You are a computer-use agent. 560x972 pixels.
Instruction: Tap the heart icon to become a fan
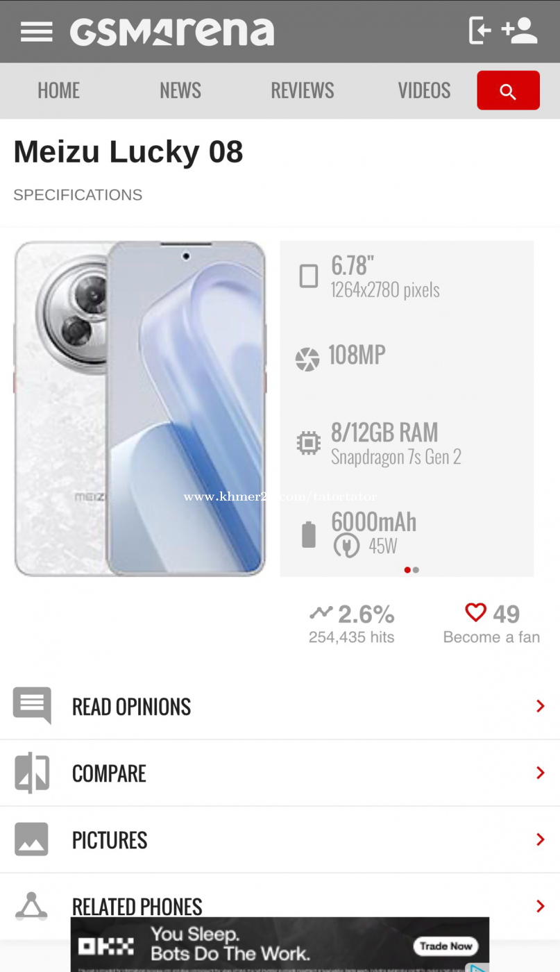coord(475,612)
